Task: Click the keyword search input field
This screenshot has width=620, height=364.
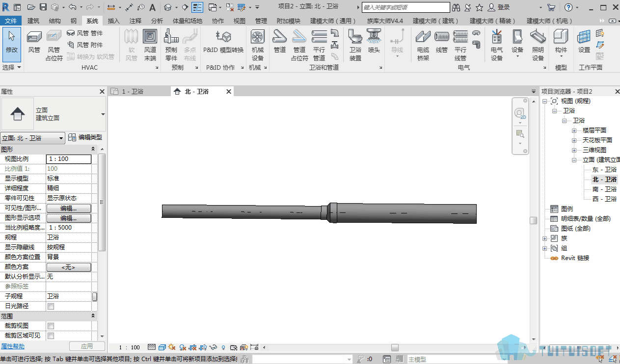Action: point(405,7)
